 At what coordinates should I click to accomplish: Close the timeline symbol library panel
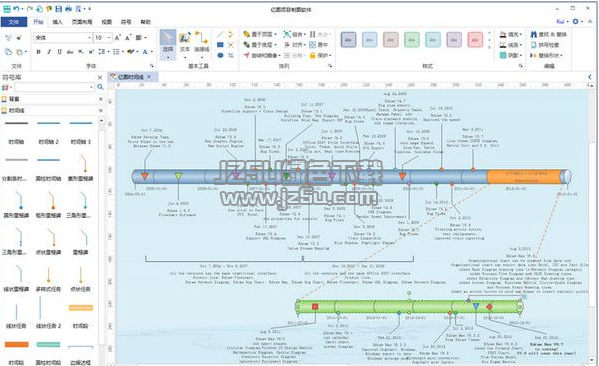(x=101, y=110)
